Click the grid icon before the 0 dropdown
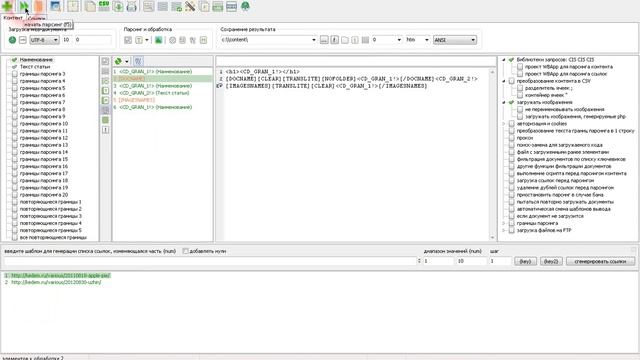 tap(365, 40)
